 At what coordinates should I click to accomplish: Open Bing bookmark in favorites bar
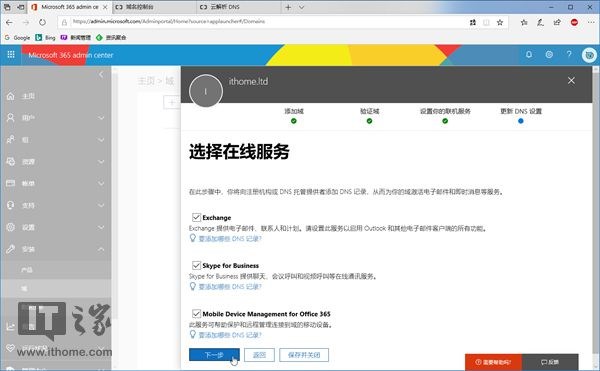click(45, 37)
